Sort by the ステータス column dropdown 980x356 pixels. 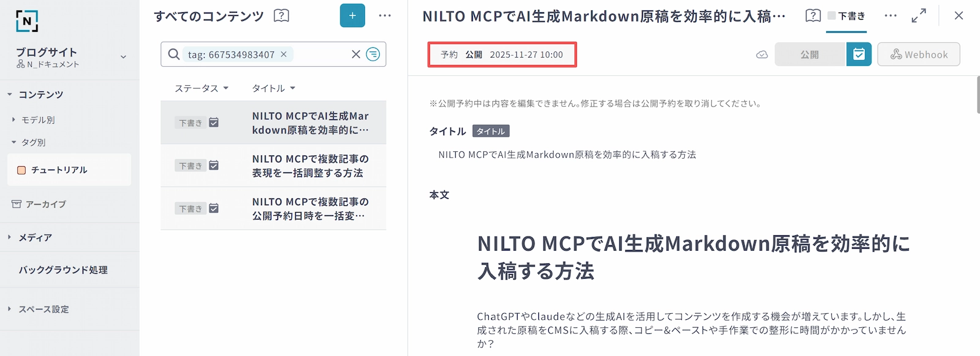point(202,88)
